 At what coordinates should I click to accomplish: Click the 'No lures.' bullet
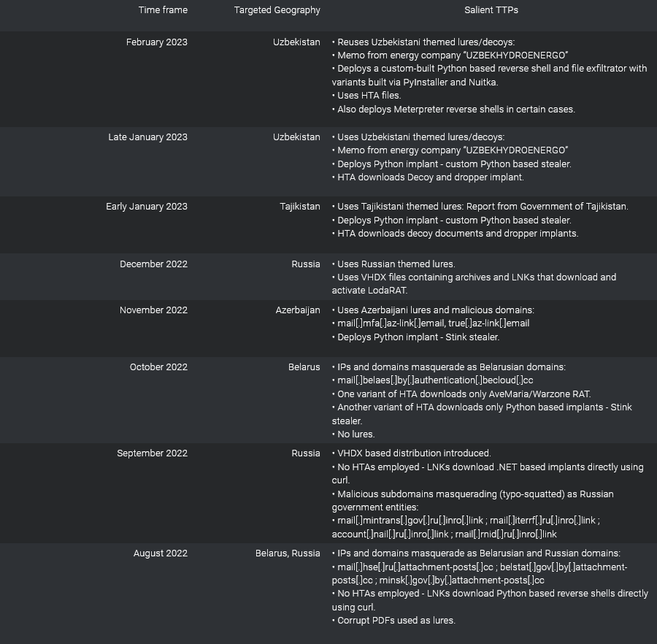pos(353,434)
